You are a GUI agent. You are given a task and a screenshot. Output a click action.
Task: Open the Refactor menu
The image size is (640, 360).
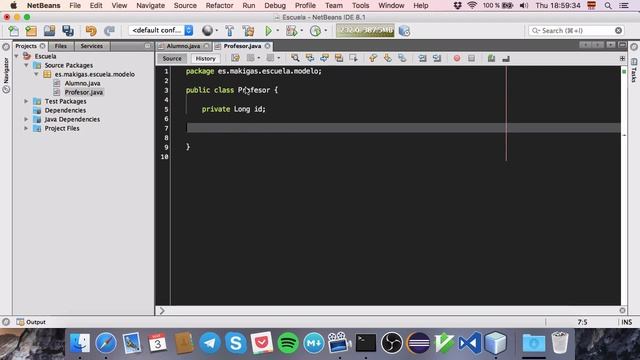coord(219,6)
